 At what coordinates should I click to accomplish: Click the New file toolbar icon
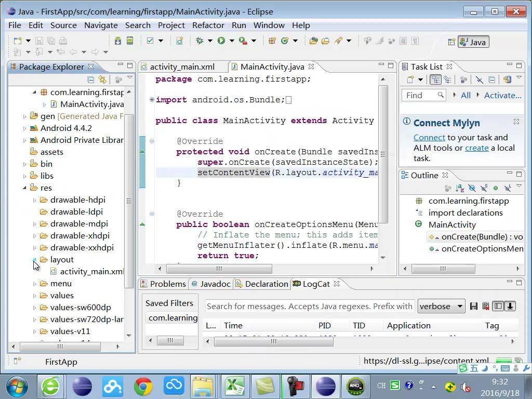pyautogui.click(x=17, y=41)
